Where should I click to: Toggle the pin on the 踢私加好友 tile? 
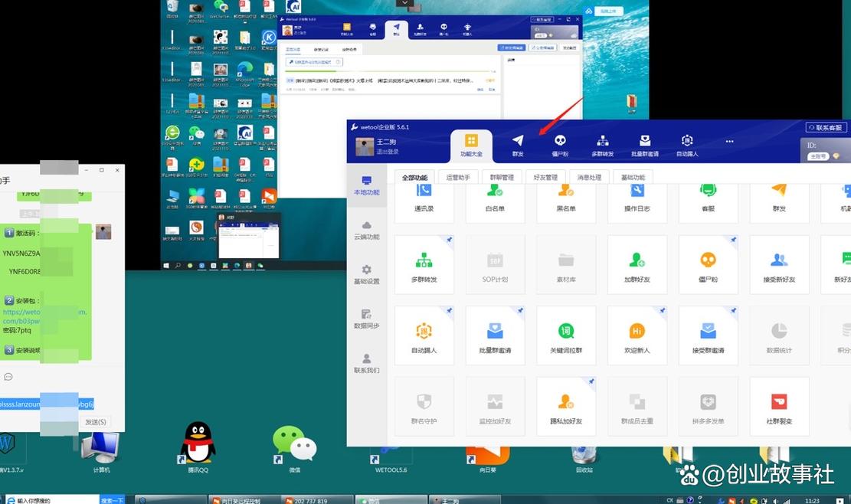point(591,381)
